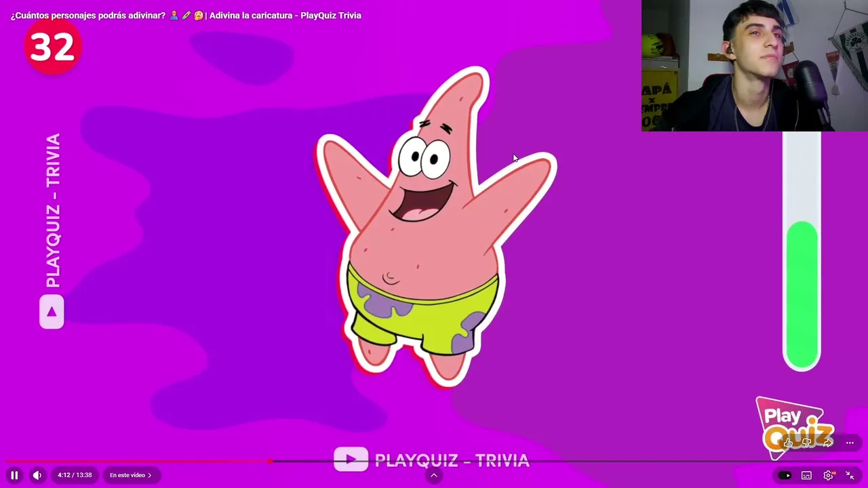The height and width of the screenshot is (488, 868).
Task: Turn on subtitles/closed captions
Action: 806,475
